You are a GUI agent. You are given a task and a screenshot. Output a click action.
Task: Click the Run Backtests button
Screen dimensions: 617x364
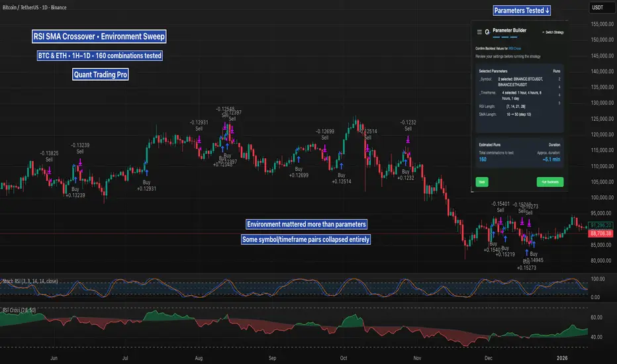click(550, 182)
